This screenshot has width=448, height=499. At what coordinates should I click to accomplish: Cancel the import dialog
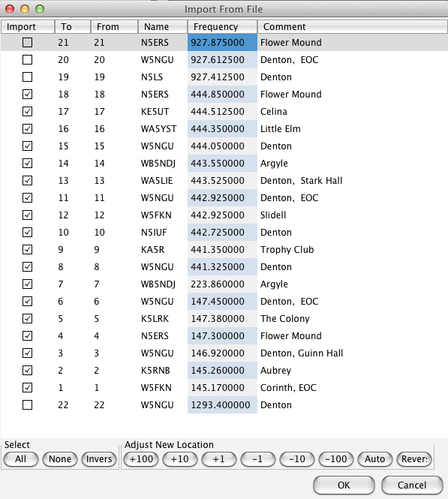pyautogui.click(x=412, y=485)
